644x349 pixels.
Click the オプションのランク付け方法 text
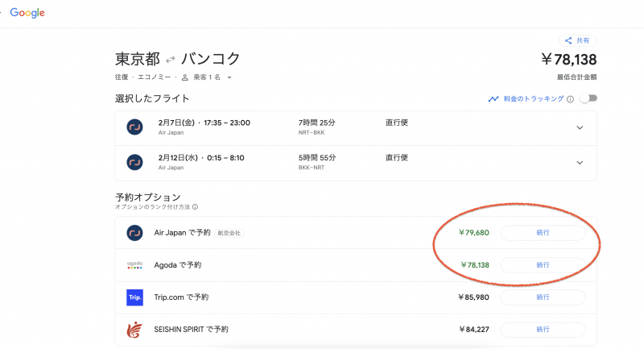152,207
